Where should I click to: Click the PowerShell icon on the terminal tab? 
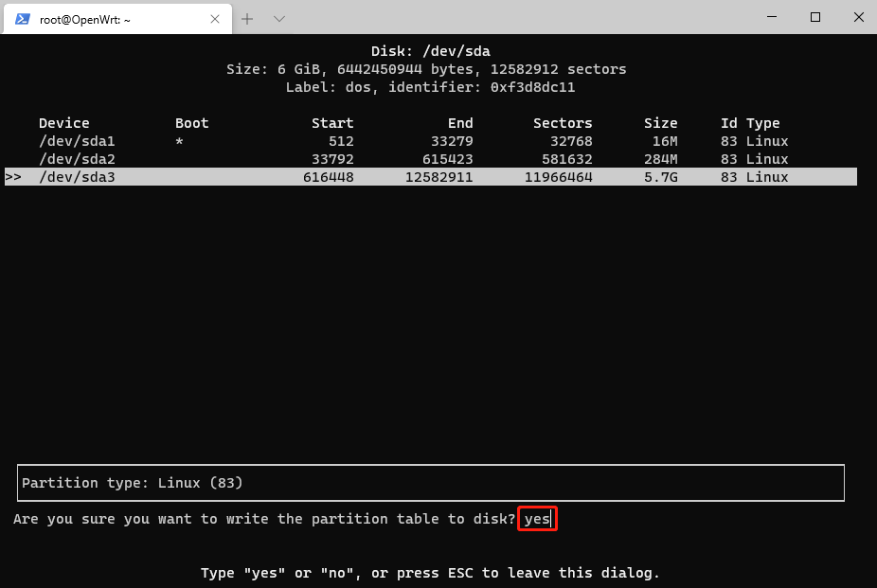pos(22,19)
